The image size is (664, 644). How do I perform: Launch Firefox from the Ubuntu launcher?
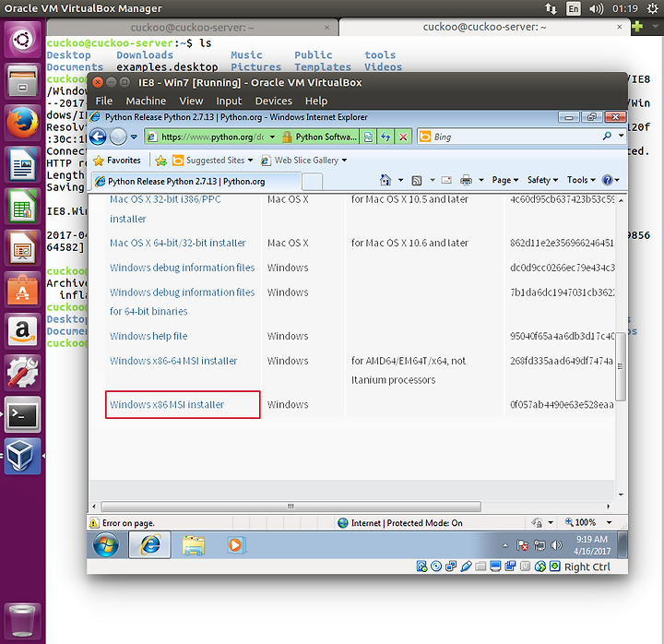tap(22, 123)
